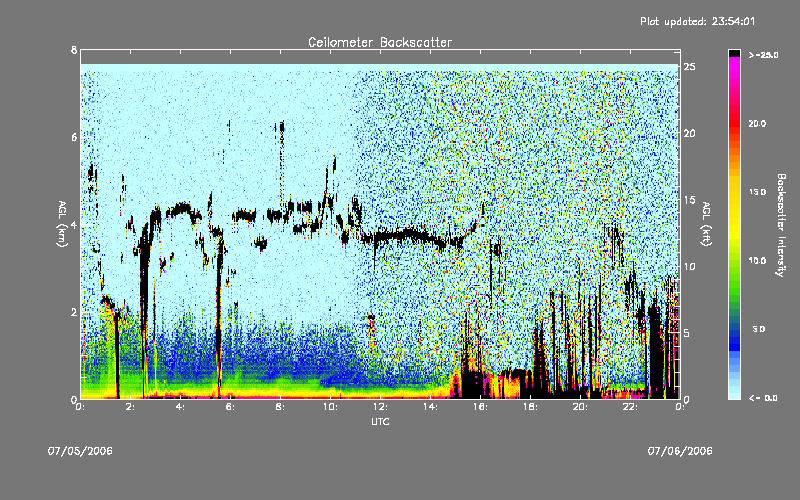Image resolution: width=800 pixels, height=500 pixels.
Task: Click the end date 07/06/2006 label
Action: point(680,451)
